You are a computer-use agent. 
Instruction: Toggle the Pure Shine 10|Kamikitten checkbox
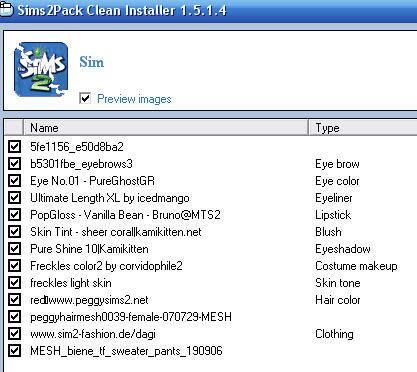(x=14, y=249)
